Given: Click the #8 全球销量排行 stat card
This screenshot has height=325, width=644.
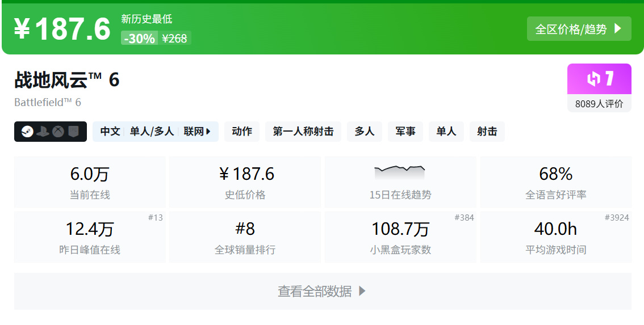Looking at the screenshot, I should pyautogui.click(x=245, y=237).
